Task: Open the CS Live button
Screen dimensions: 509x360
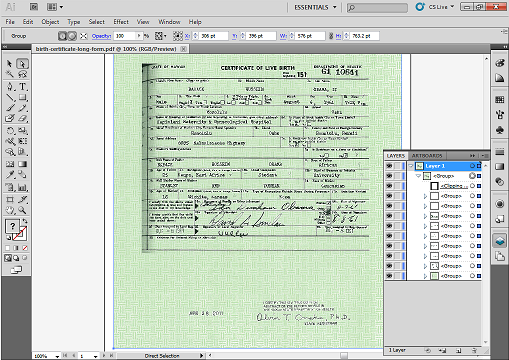Action: coord(435,7)
